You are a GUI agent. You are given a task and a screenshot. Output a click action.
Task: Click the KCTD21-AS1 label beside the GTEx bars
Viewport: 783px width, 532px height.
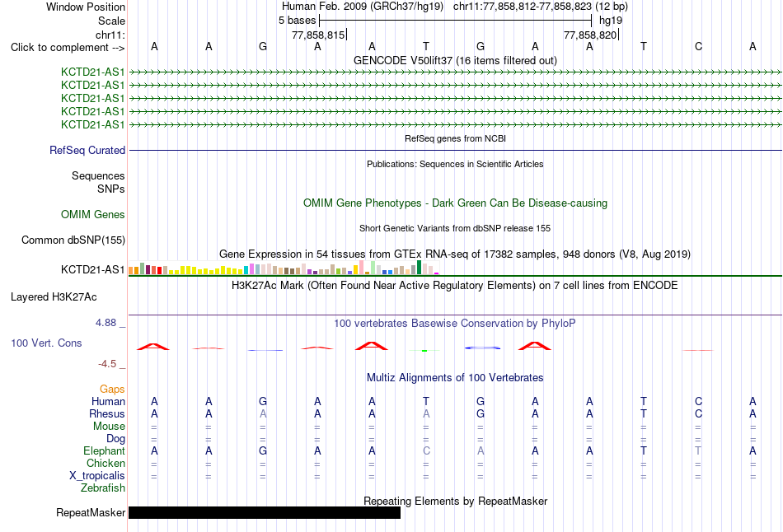[x=93, y=270]
